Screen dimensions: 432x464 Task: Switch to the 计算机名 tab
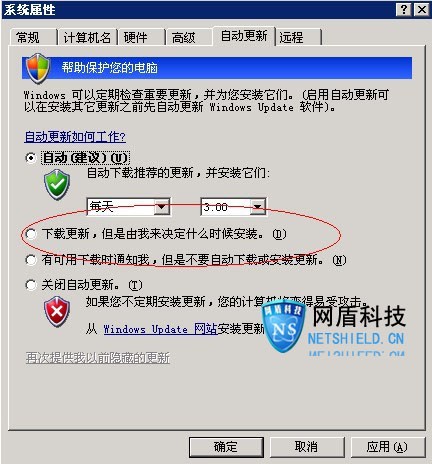87,37
